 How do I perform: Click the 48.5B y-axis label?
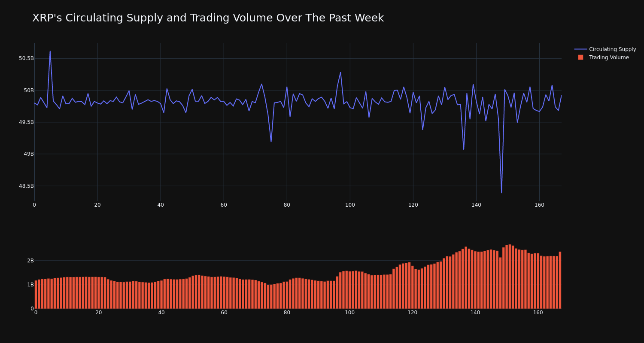click(26, 186)
